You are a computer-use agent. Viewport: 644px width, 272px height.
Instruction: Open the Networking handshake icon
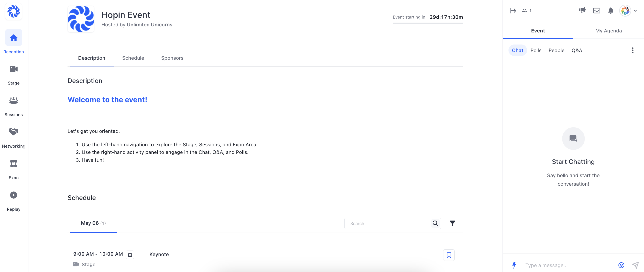(x=13, y=132)
